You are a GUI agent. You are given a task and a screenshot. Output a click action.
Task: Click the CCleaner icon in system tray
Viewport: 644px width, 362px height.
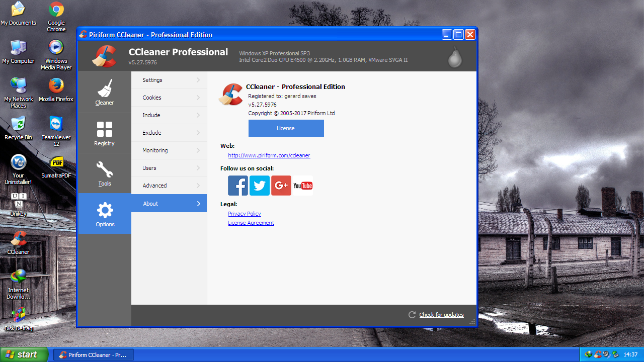point(597,354)
